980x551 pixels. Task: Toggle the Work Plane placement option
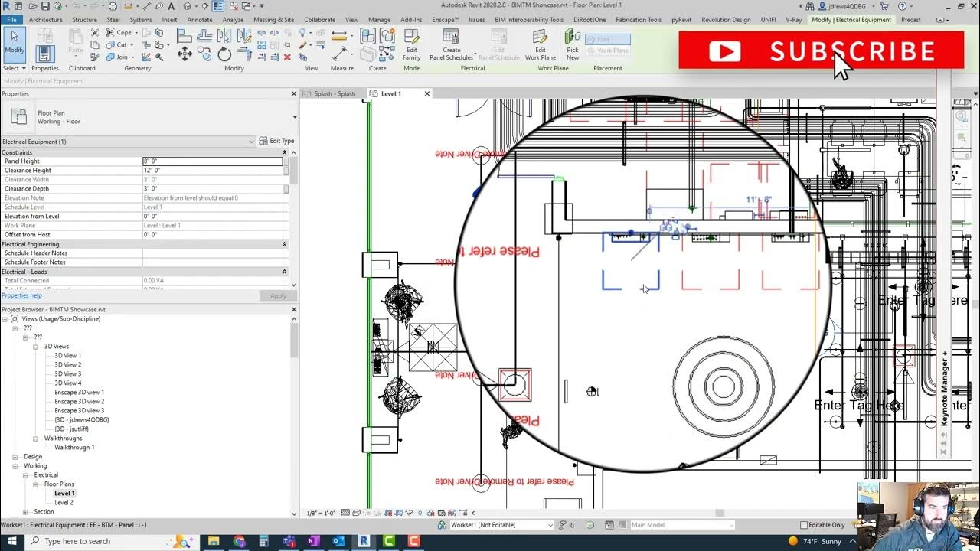point(608,51)
